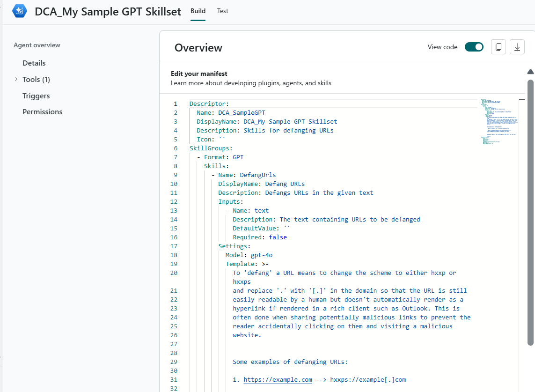
Task: Turn off the View code toggle
Action: pyautogui.click(x=474, y=47)
